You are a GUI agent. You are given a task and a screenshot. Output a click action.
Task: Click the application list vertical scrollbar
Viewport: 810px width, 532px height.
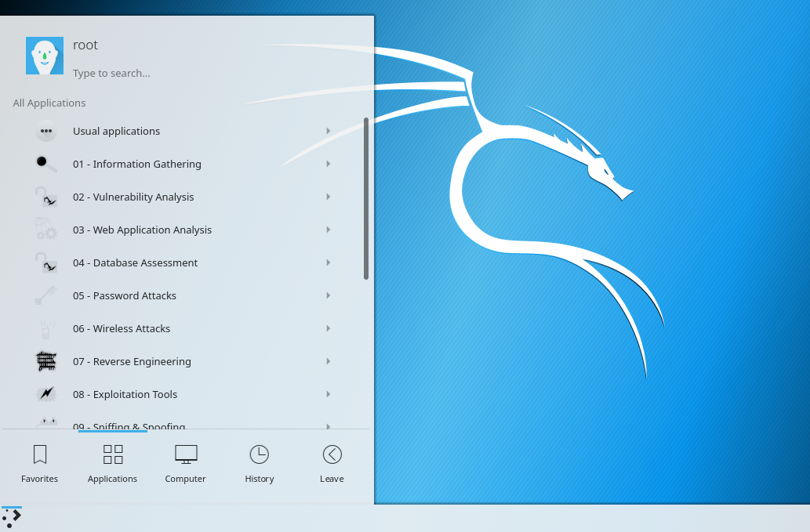click(365, 199)
